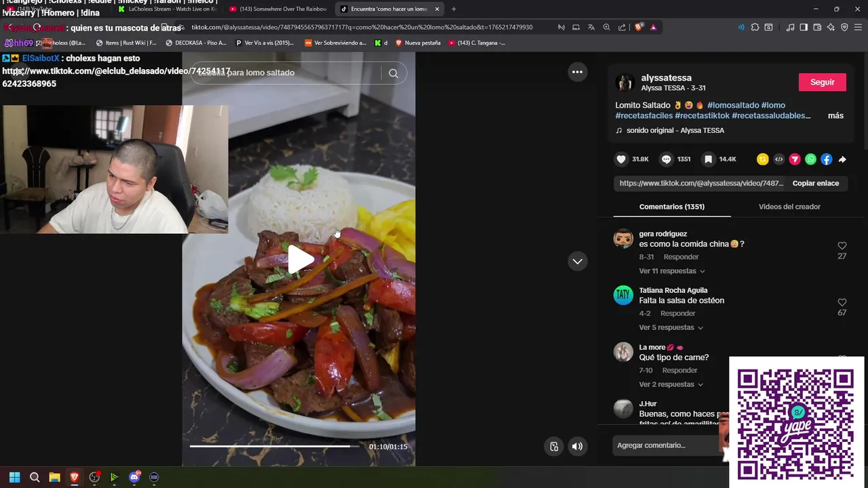Open 'DECOKASA - Piso A...' bookmark
Image resolution: width=868 pixels, height=488 pixels.
196,43
